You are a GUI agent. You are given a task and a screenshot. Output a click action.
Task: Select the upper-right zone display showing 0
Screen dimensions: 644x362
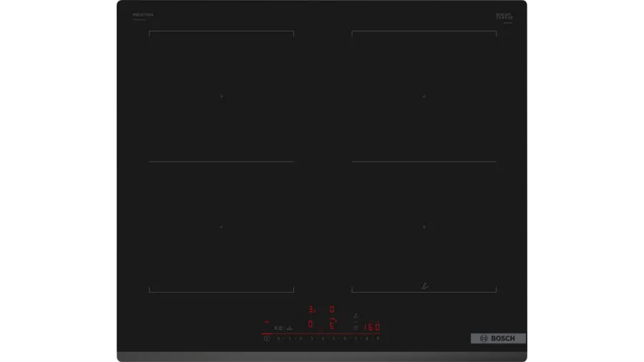tap(332, 310)
